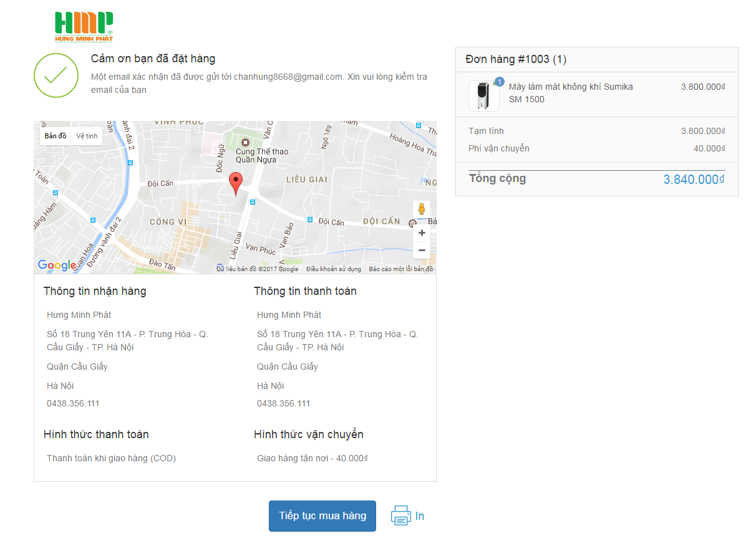Click the Sumika SM 1500 product thumbnail
This screenshot has height=546, width=756.
click(483, 96)
